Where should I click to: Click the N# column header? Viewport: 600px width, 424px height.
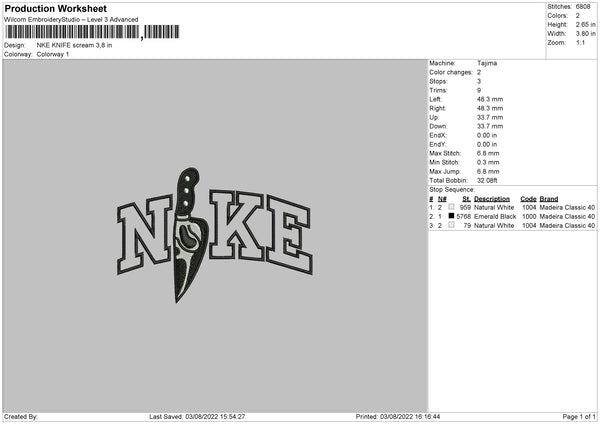442,199
